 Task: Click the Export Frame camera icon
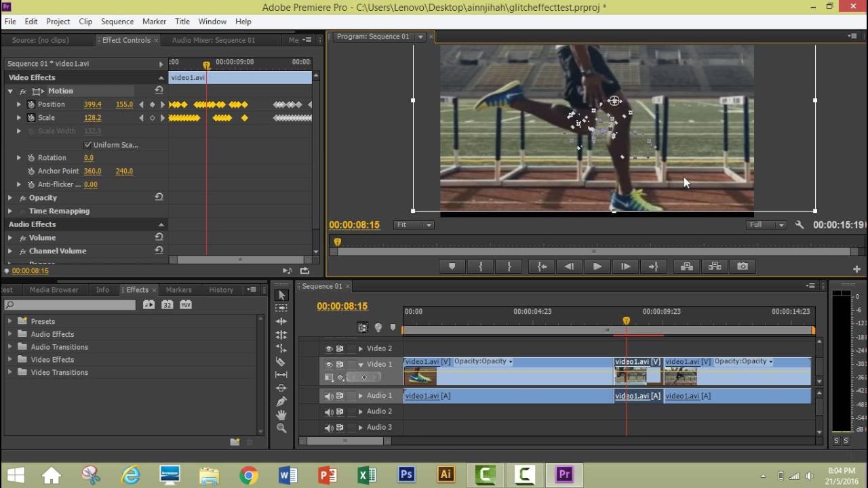743,266
